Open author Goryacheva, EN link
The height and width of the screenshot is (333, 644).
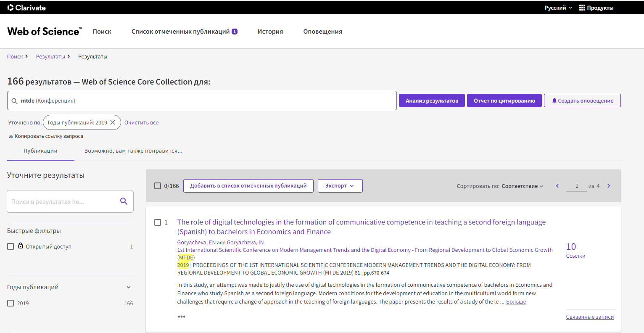(196, 243)
